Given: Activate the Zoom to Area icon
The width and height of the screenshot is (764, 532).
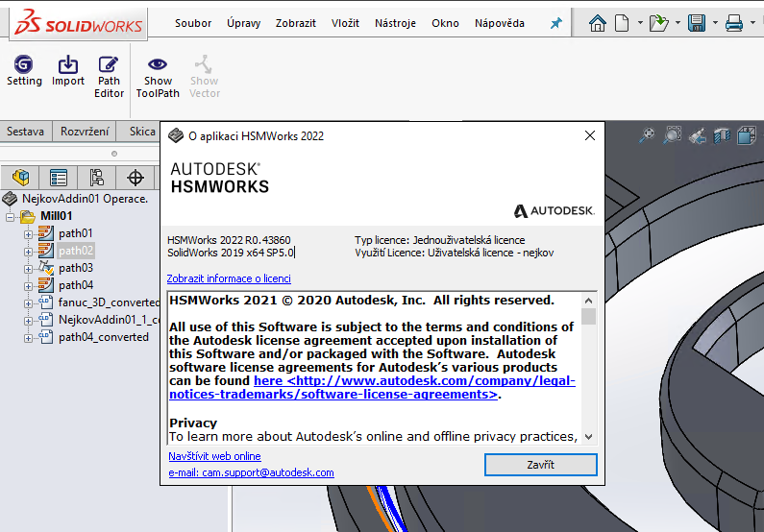Looking at the screenshot, I should [x=672, y=135].
